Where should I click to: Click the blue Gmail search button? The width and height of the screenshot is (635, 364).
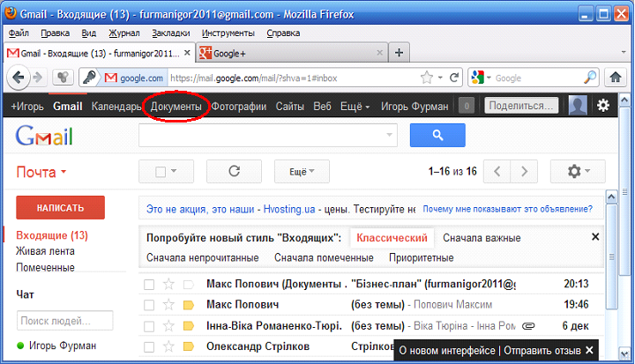pos(437,135)
